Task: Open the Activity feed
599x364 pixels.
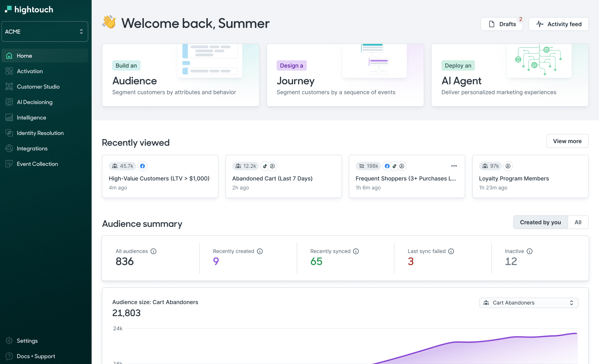Action: tap(558, 24)
